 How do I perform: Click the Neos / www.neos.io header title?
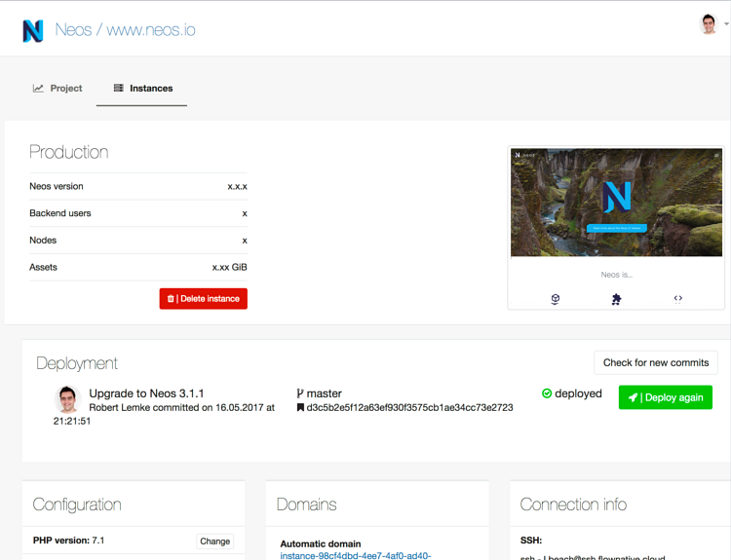(x=125, y=30)
